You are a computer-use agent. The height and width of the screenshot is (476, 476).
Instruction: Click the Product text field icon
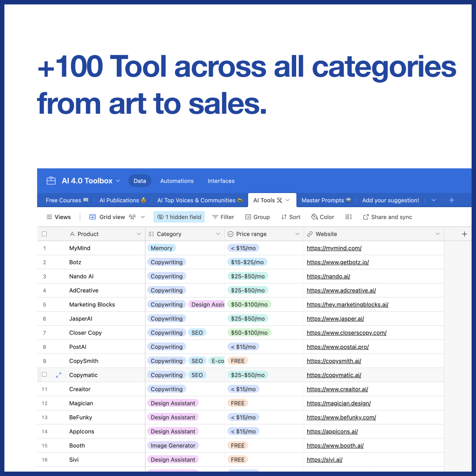coord(72,234)
